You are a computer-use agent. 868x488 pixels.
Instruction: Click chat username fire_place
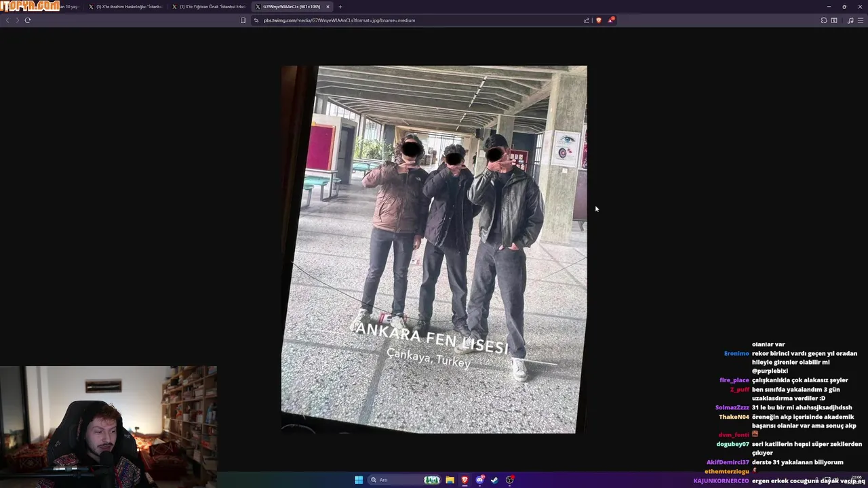pos(734,380)
